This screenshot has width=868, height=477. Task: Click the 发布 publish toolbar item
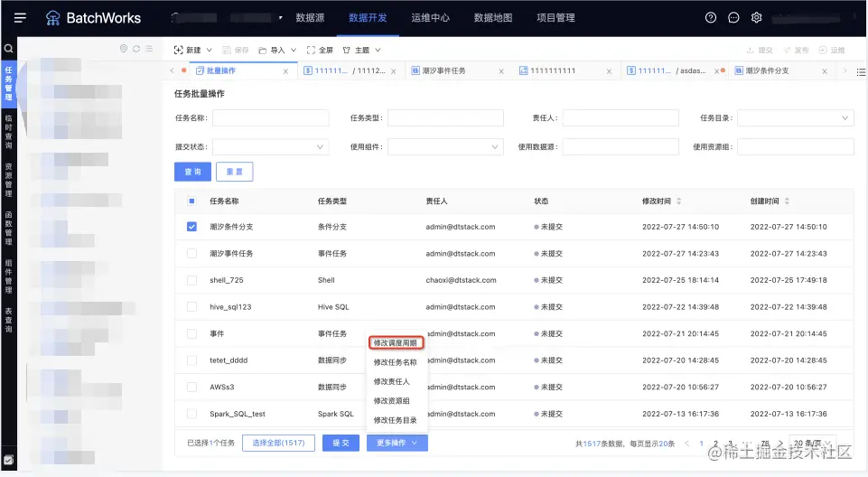pos(796,51)
